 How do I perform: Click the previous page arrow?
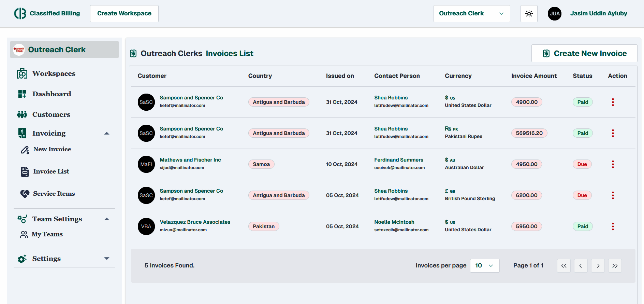coord(581,266)
